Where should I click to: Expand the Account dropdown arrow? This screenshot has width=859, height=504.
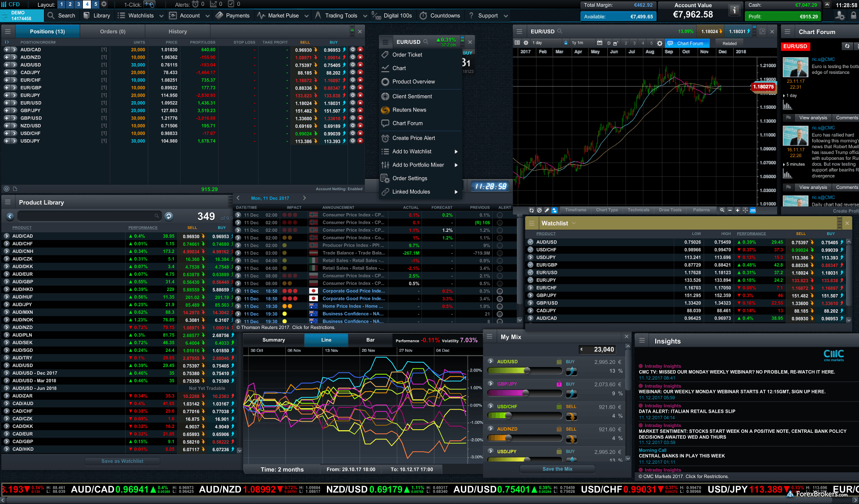pyautogui.click(x=207, y=16)
